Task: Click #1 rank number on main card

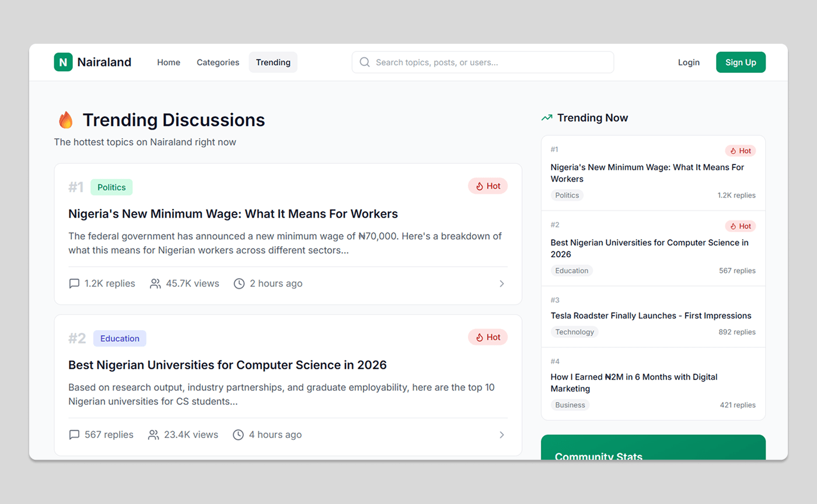Action: click(x=76, y=187)
